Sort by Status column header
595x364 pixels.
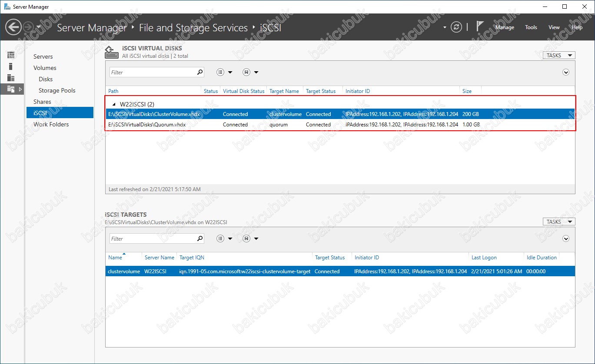211,91
